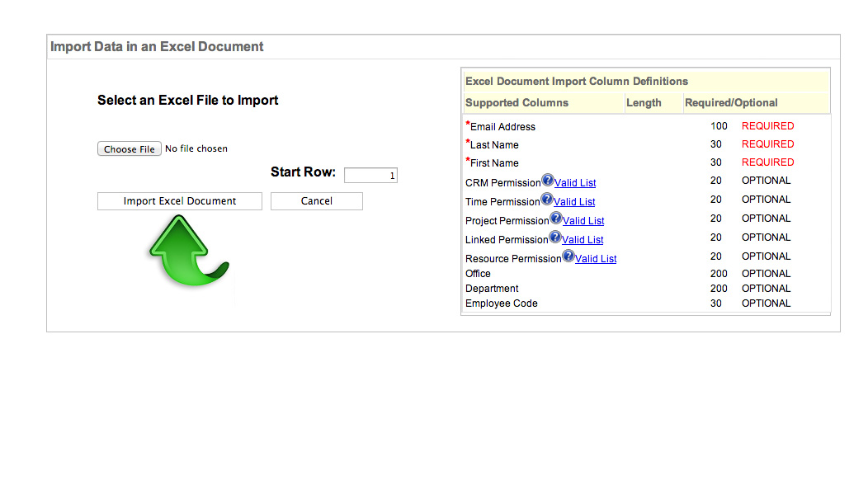Image resolution: width=868 pixels, height=494 pixels.
Task: Click the green arrow graphic
Action: [x=187, y=252]
